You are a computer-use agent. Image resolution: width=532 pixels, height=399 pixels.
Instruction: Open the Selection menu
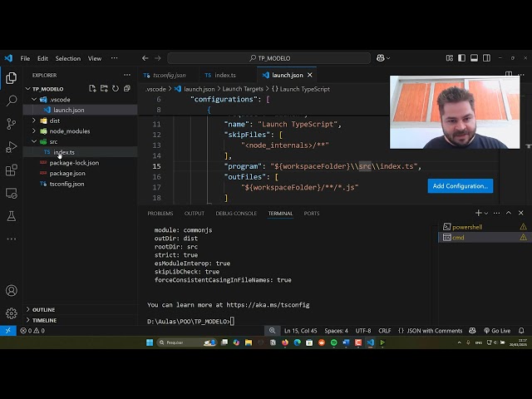pos(68,58)
